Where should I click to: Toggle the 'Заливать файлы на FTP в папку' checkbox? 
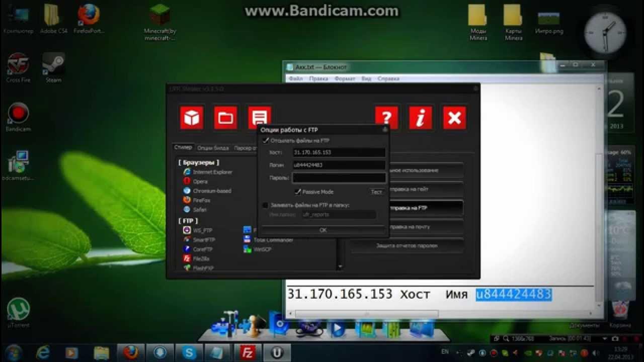(266, 205)
